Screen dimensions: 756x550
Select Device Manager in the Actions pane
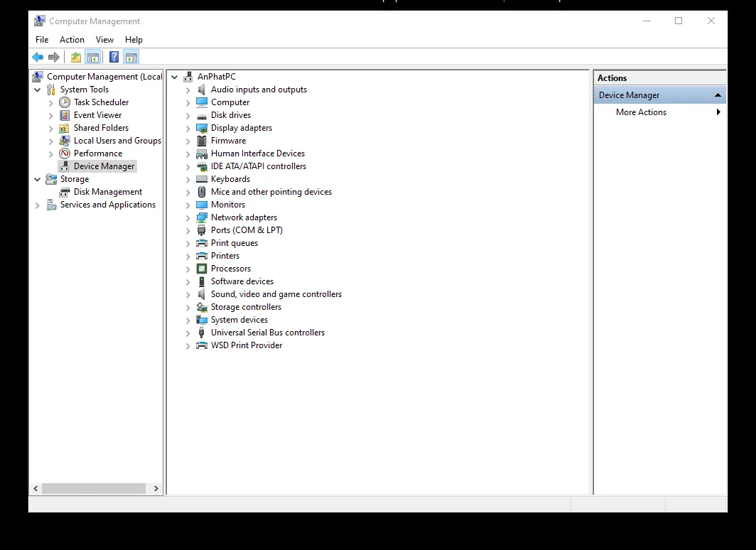[x=628, y=94]
